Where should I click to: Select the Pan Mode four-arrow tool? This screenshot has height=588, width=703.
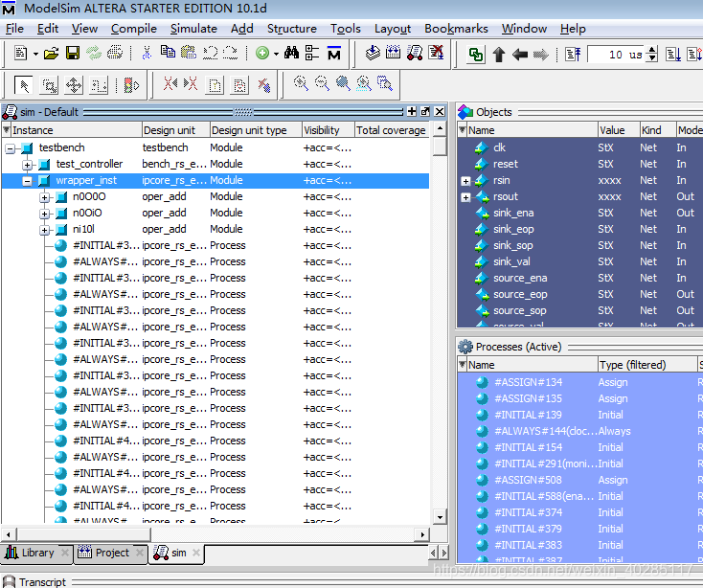click(x=74, y=85)
